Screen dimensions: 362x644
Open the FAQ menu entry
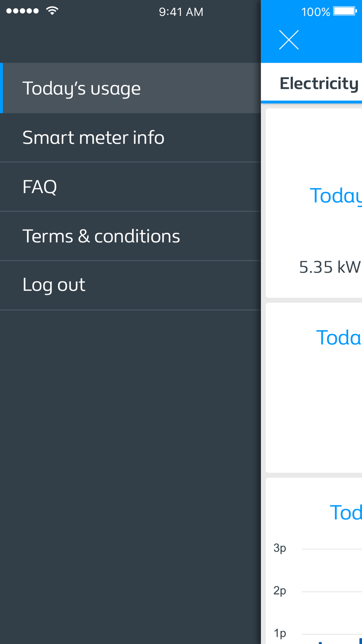(130, 187)
